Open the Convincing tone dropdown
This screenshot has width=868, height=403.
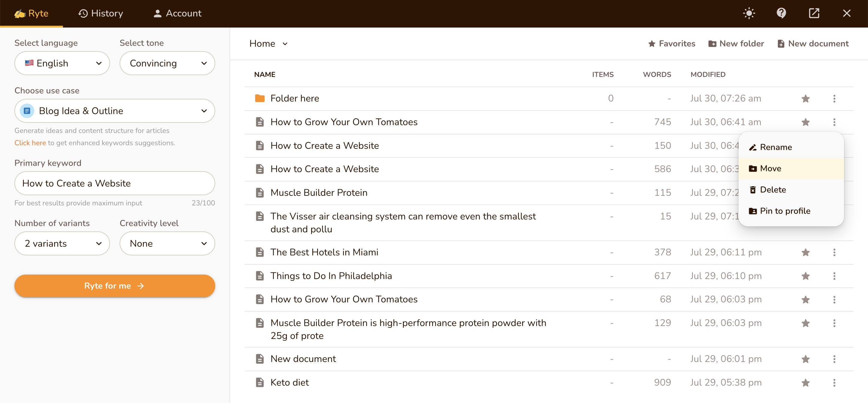[x=167, y=63]
